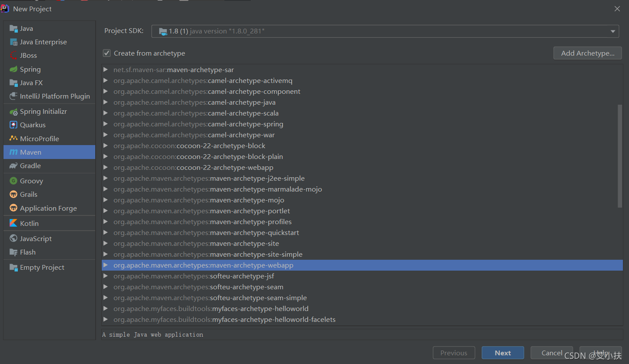The width and height of the screenshot is (629, 364).
Task: Toggle the Create from archetype checkbox
Action: pyautogui.click(x=106, y=53)
